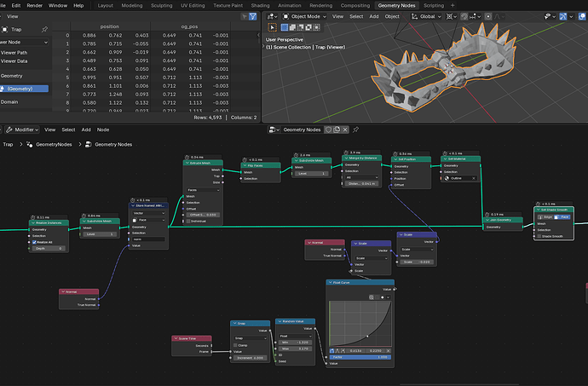
Task: Click the Float Curve graph control point
Action: [367, 336]
